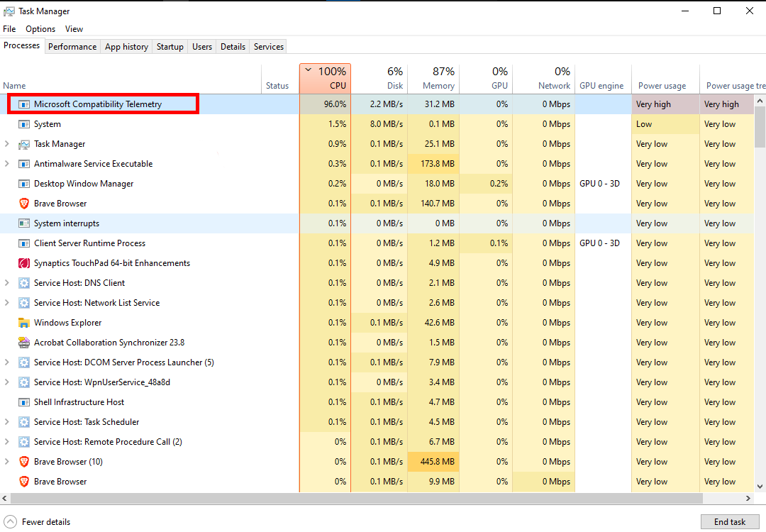Click the Task Manager process row icon

(24, 144)
